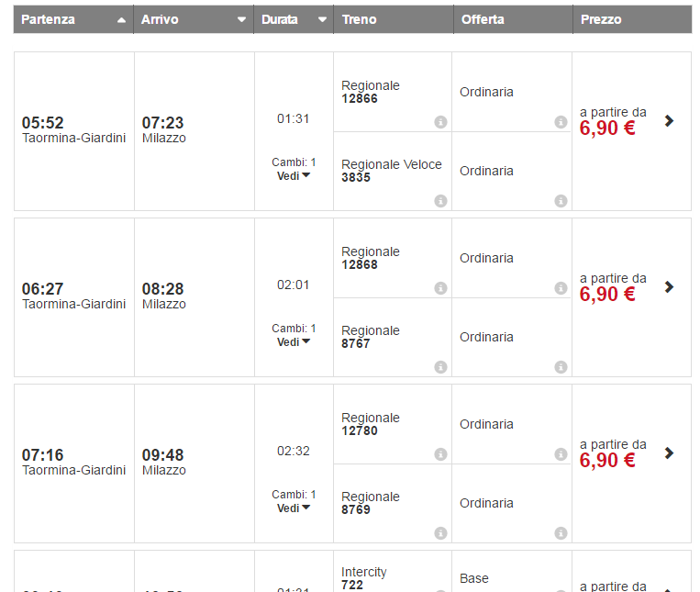Sort results by Partenza column

point(73,19)
